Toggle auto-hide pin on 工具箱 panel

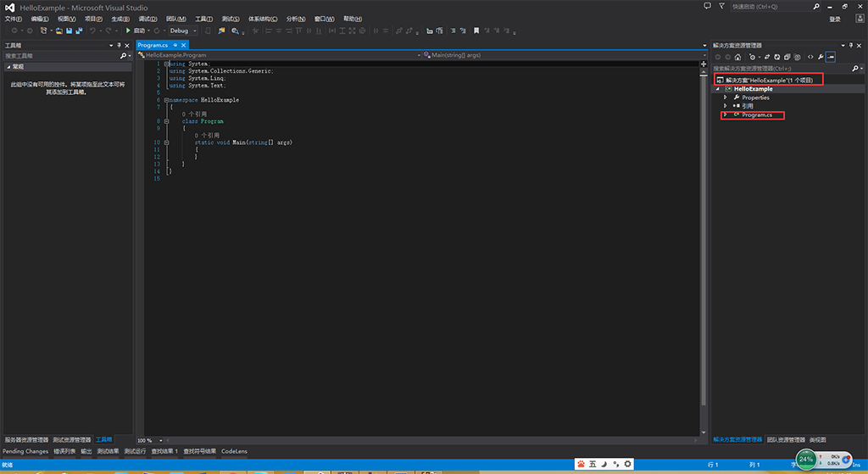click(x=119, y=46)
